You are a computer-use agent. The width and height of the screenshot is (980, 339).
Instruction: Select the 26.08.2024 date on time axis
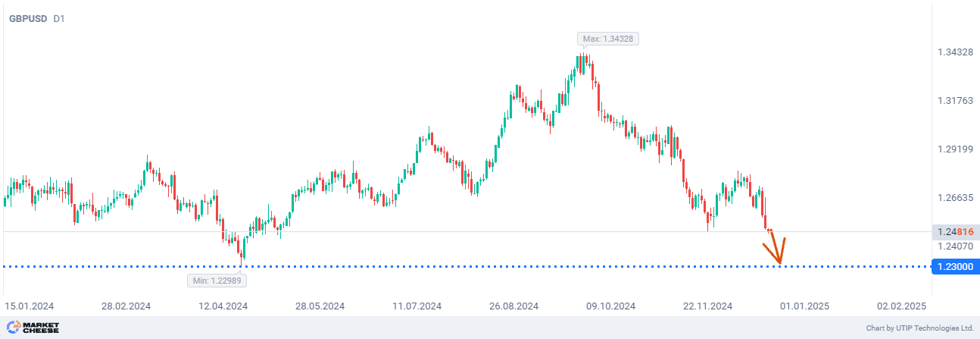[513, 306]
